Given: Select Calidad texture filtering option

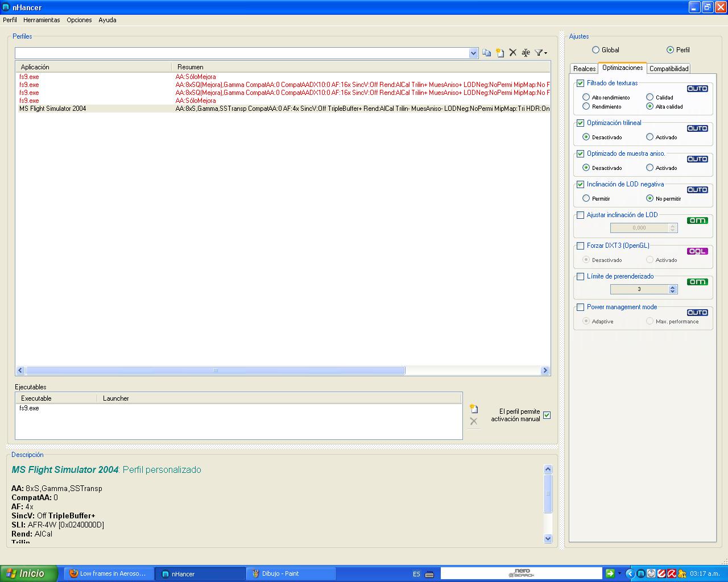Looking at the screenshot, I should 650,97.
